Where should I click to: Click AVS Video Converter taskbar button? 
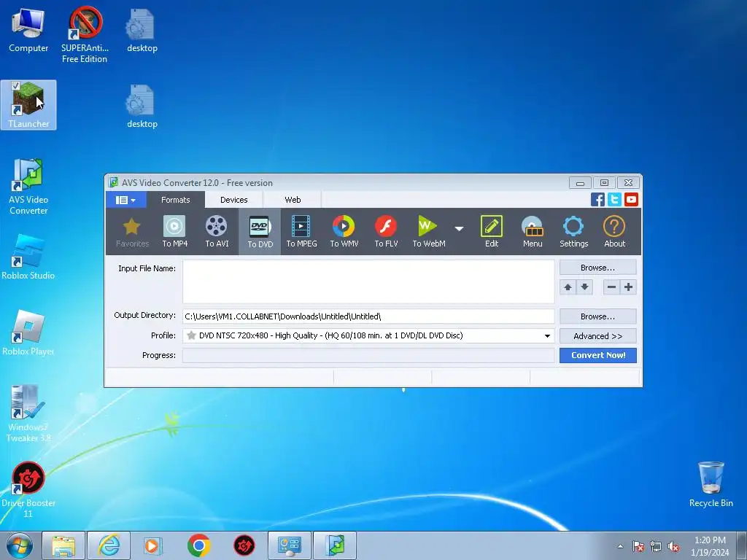[335, 545]
